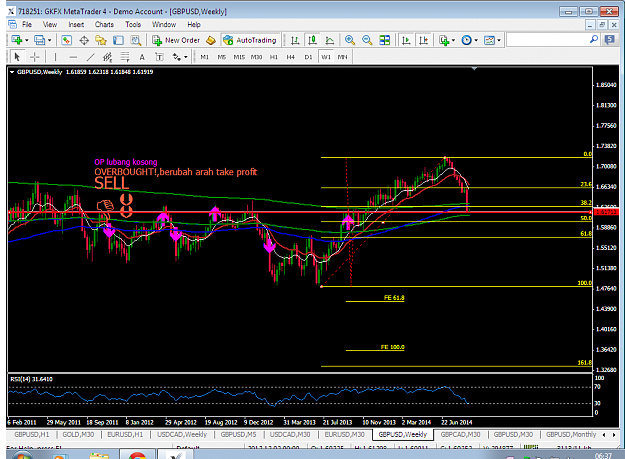Screen dimensions: 625x459
Task: Click the Profiles toolbar icon
Action: (39, 40)
